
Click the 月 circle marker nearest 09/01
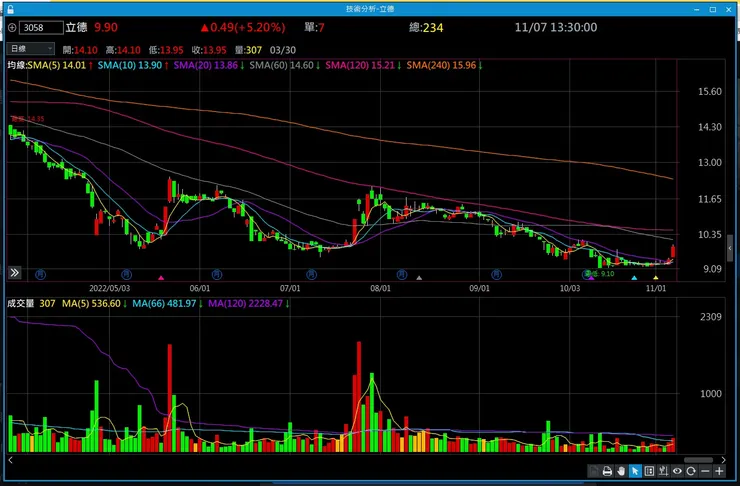[x=496, y=274]
